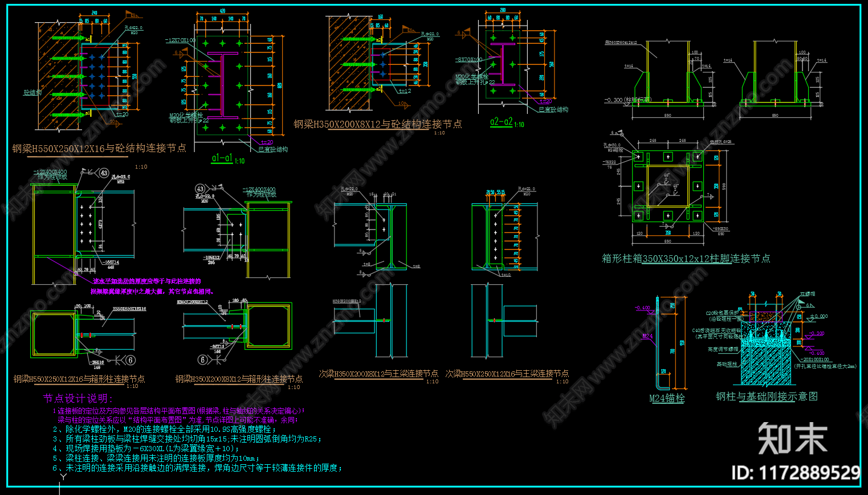Select the "C40后浇细石无收缩砼" label

(x=716, y=330)
